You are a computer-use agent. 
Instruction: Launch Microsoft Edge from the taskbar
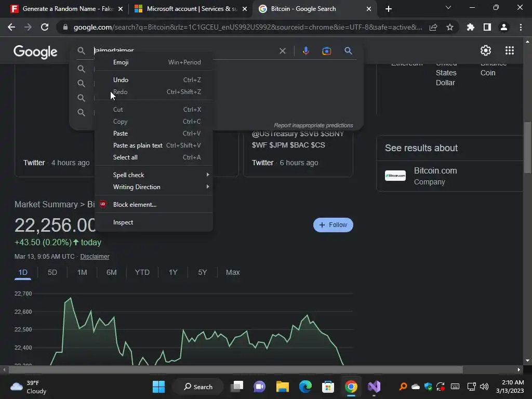305,387
